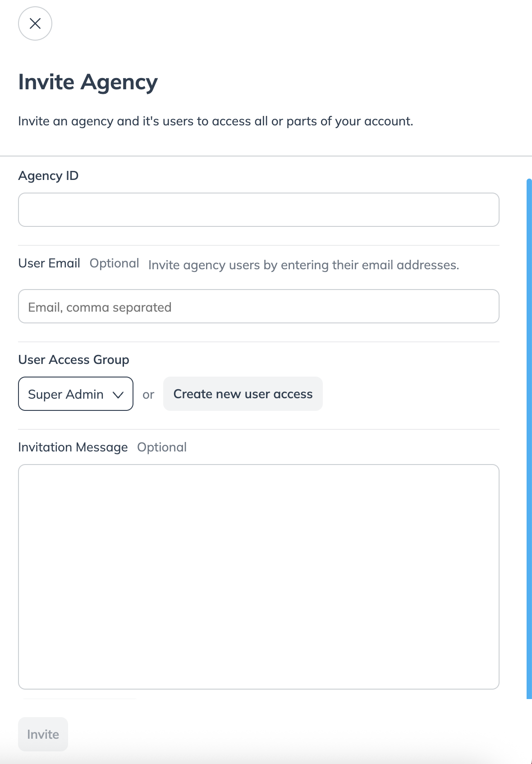Image resolution: width=532 pixels, height=764 pixels.
Task: Click the 'or' text between access options
Action: [148, 395]
